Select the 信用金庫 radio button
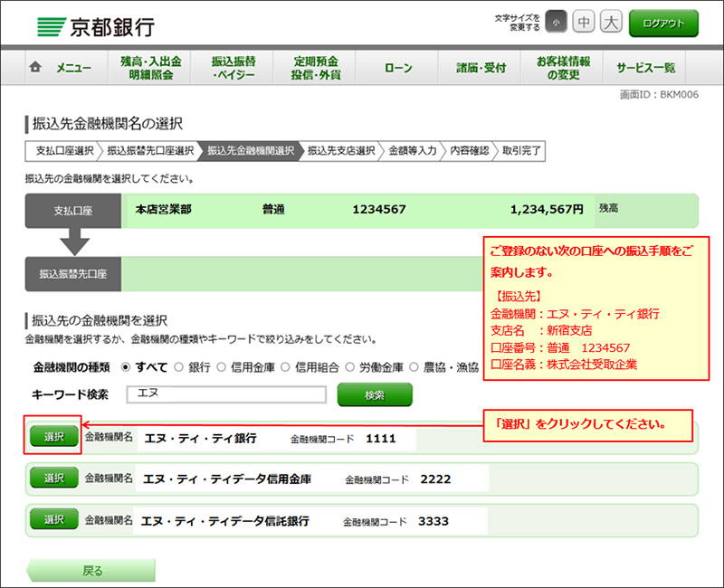 click(221, 367)
